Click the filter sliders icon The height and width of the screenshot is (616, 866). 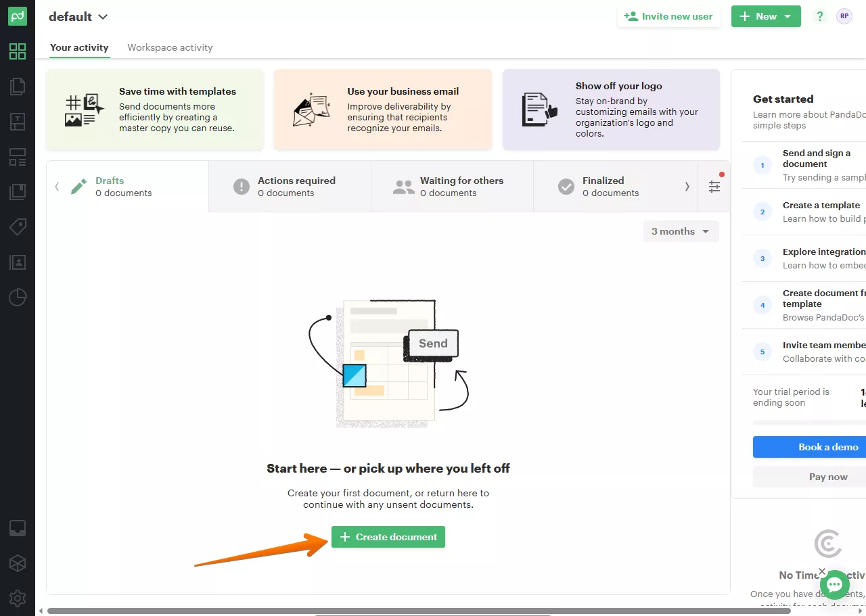click(x=714, y=187)
